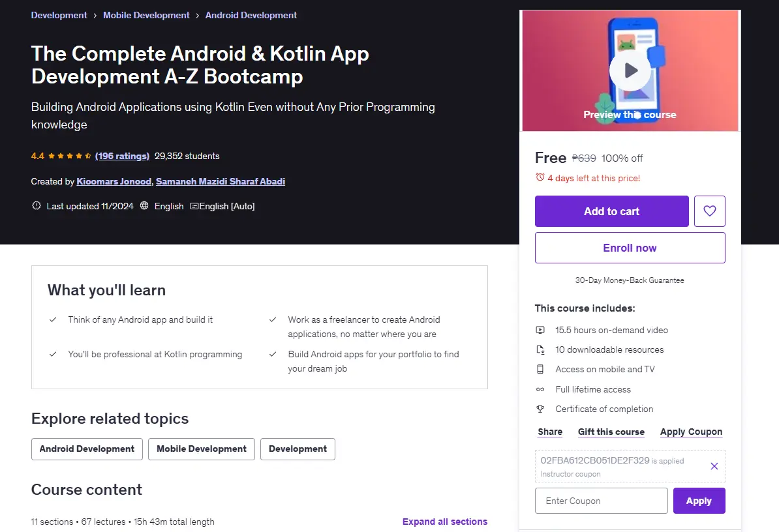Click Share link in sidebar
The width and height of the screenshot is (779, 532).
550,432
